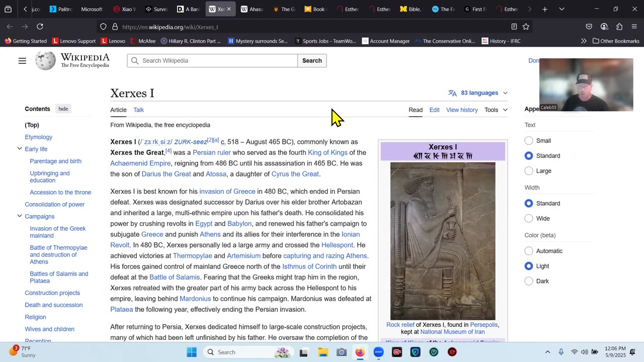Click the Edit tab

434,110
